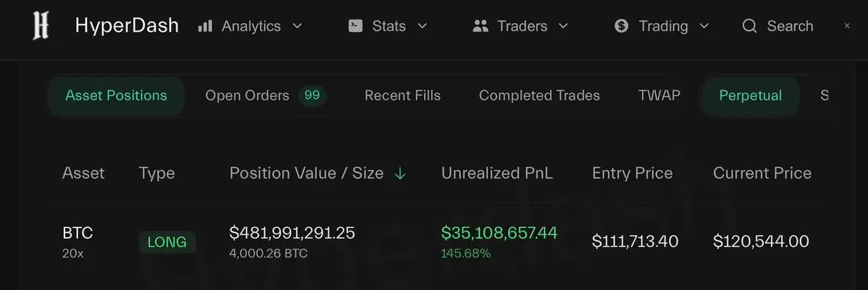The height and width of the screenshot is (290, 868).
Task: Click the Trading dollar coin icon
Action: coord(622,26)
